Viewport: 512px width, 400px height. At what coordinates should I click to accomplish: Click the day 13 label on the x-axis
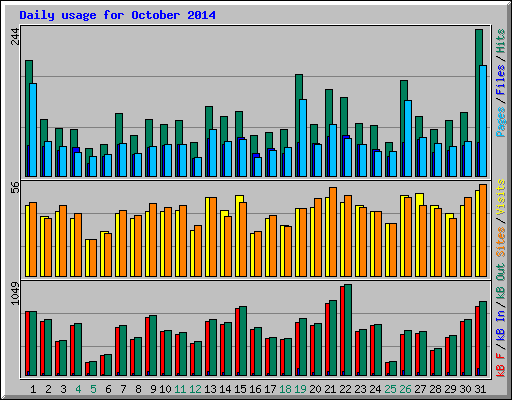[210, 389]
